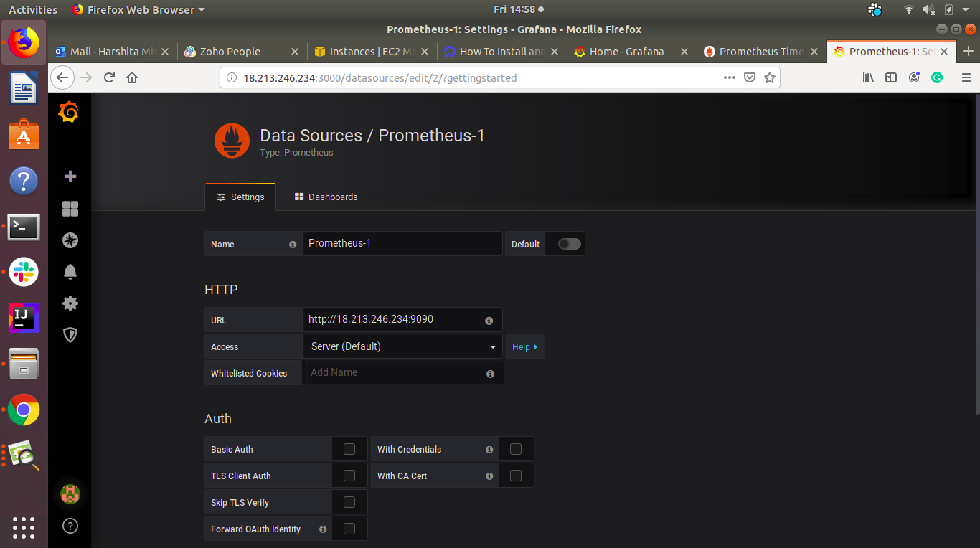980x548 pixels.
Task: Click the info icon in the URL field
Action: click(489, 321)
